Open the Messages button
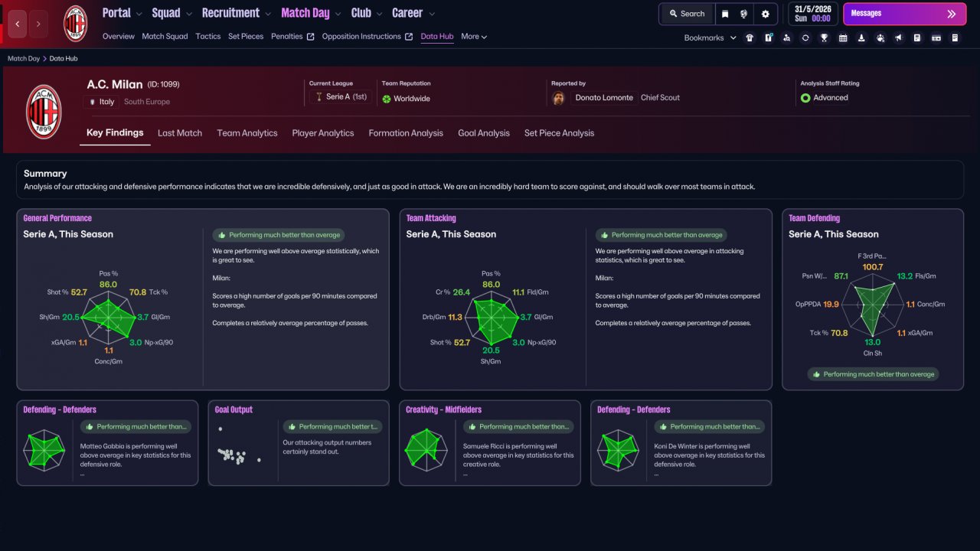The height and width of the screenshot is (551, 980). pyautogui.click(x=903, y=14)
